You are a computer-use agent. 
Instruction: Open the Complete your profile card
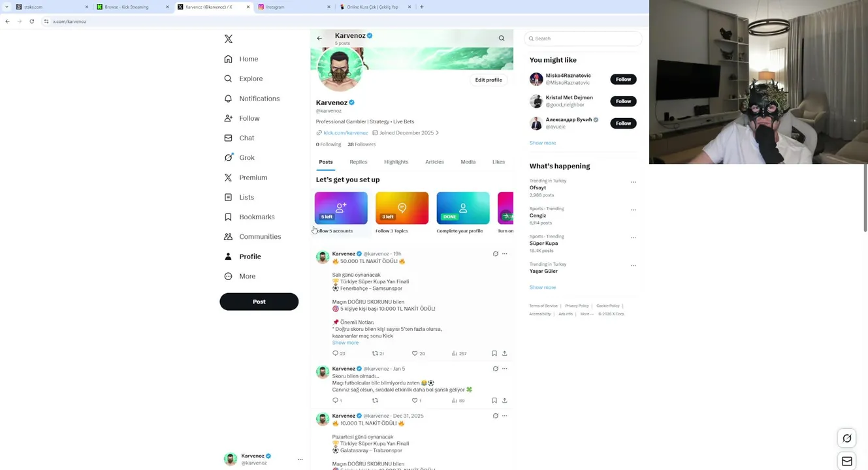pos(462,213)
